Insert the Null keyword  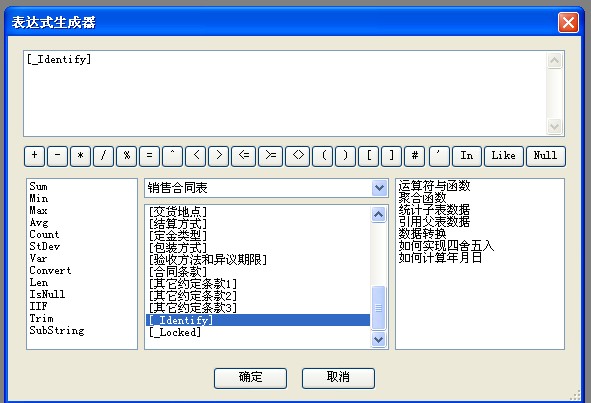[545, 156]
